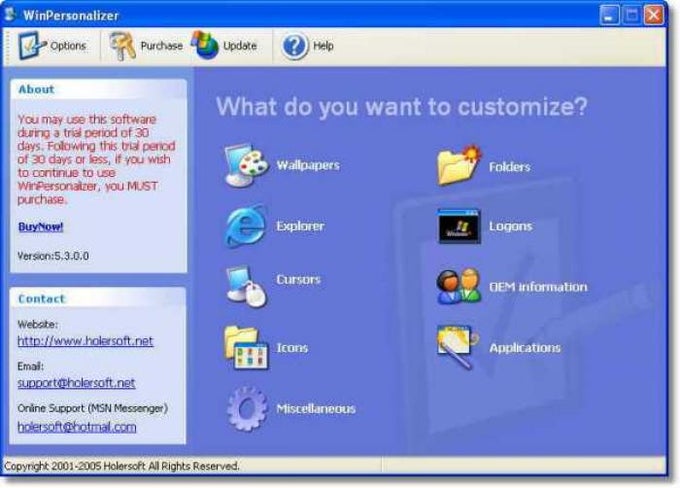Click the Contact panel header
680x488 pixels.
pos(98,298)
